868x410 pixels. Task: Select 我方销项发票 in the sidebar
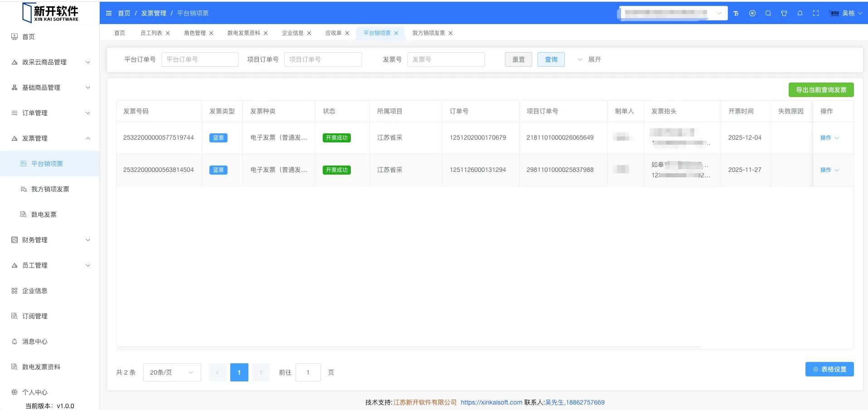coord(50,189)
